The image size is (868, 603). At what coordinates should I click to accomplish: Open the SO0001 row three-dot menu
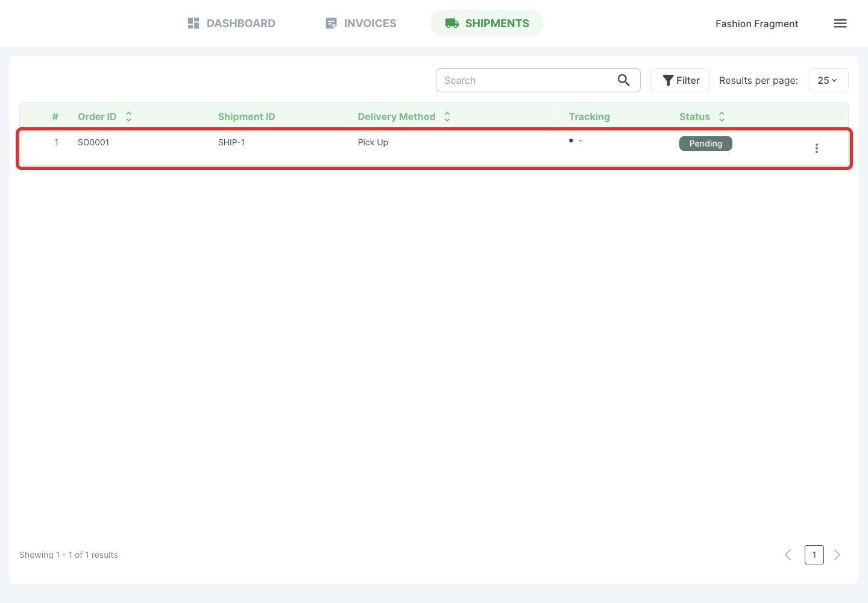pyautogui.click(x=817, y=148)
